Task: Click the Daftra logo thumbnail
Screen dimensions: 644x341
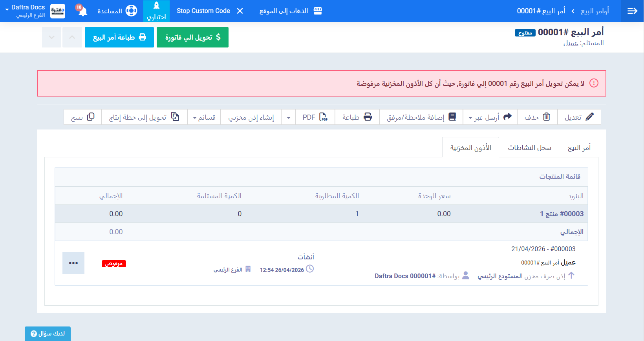Action: pos(58,11)
